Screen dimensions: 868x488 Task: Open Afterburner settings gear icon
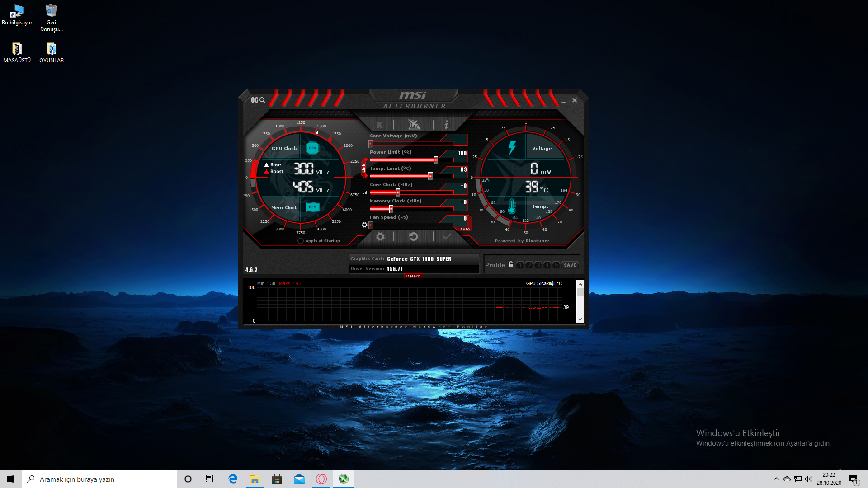[x=380, y=236]
